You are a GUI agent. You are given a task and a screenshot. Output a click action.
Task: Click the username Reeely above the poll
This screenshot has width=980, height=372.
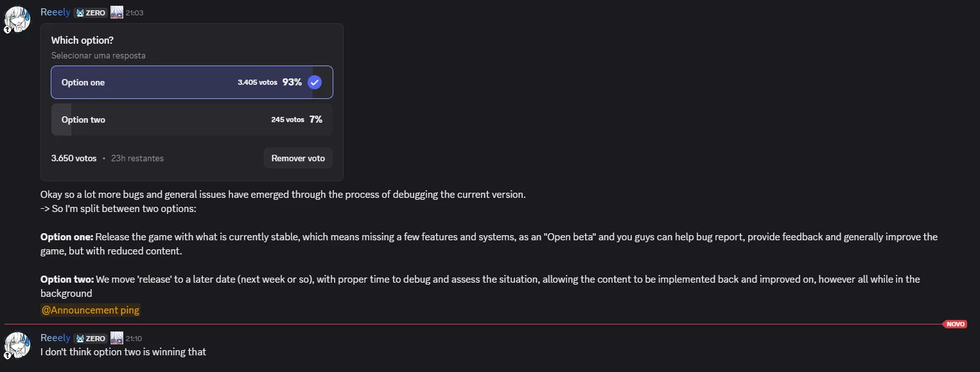tap(55, 12)
